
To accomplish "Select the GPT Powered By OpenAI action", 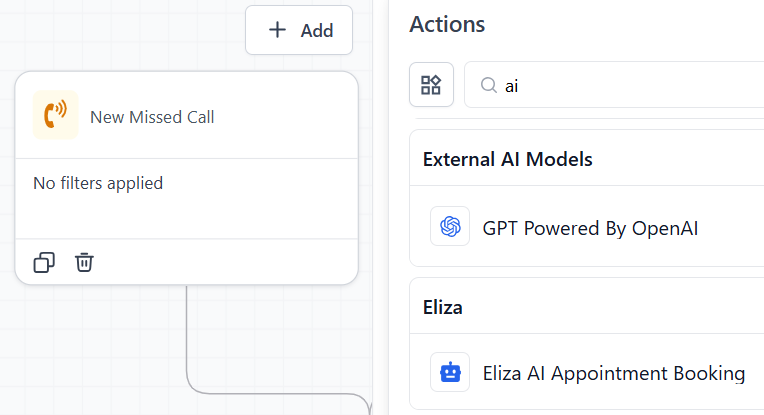I will click(x=590, y=228).
